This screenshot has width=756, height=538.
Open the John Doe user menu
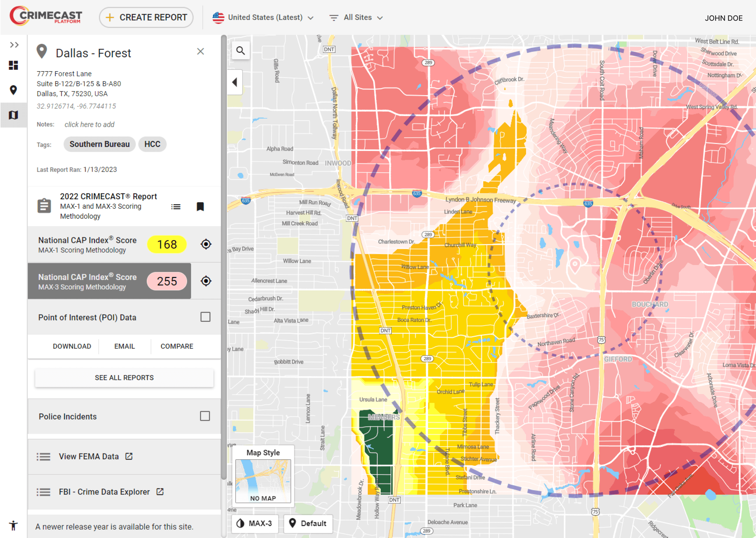[723, 18]
